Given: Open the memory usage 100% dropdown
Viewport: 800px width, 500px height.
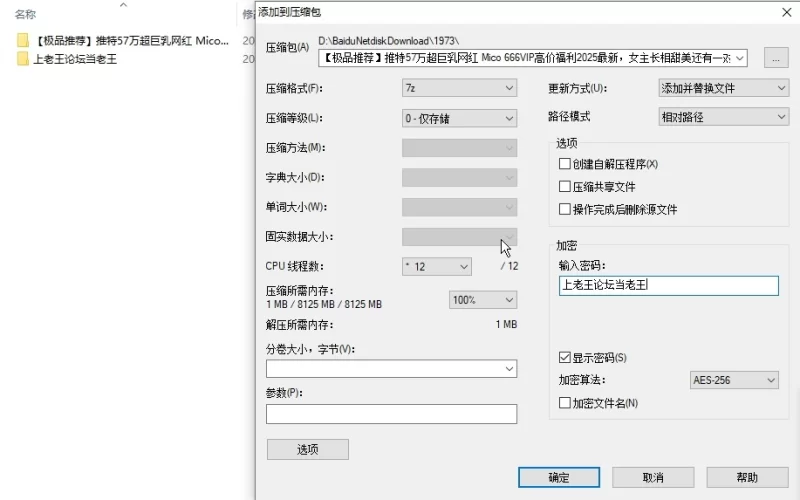Looking at the screenshot, I should (483, 300).
